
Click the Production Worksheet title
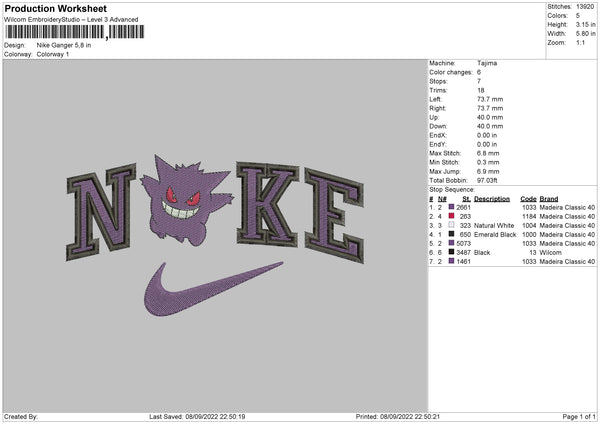[55, 8]
